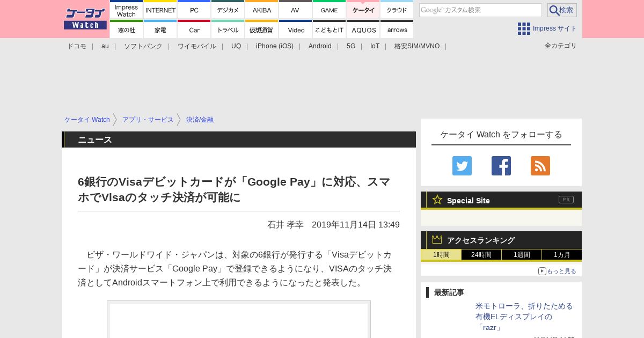Go to UQ category
The width and height of the screenshot is (644, 338).
[236, 46]
